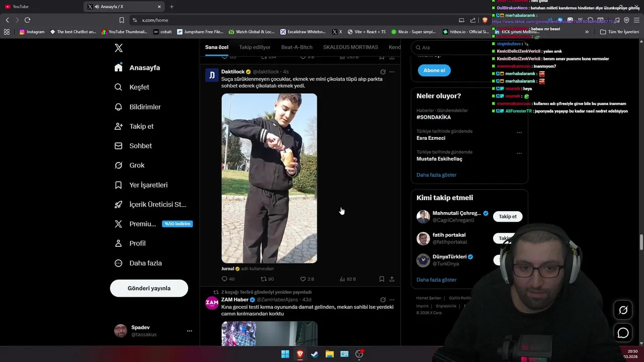Click Daha fazla göster under Kimi takip etmeli

click(436, 280)
